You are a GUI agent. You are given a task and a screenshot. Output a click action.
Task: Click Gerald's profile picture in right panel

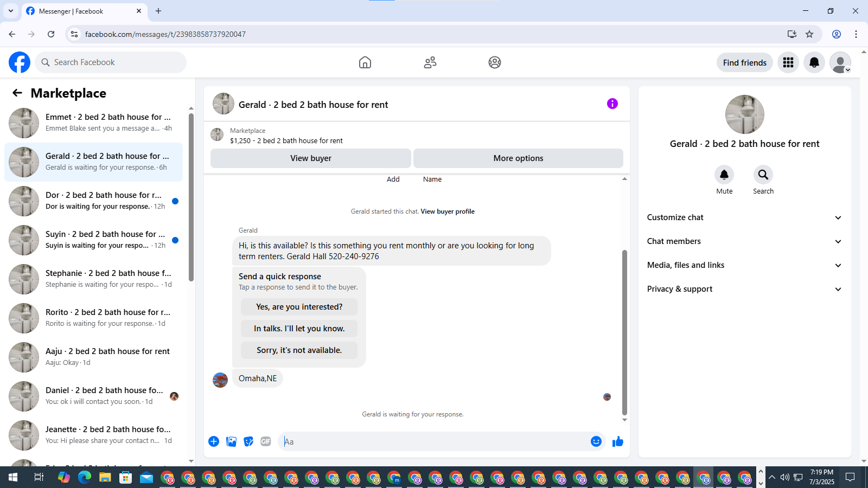tap(745, 114)
